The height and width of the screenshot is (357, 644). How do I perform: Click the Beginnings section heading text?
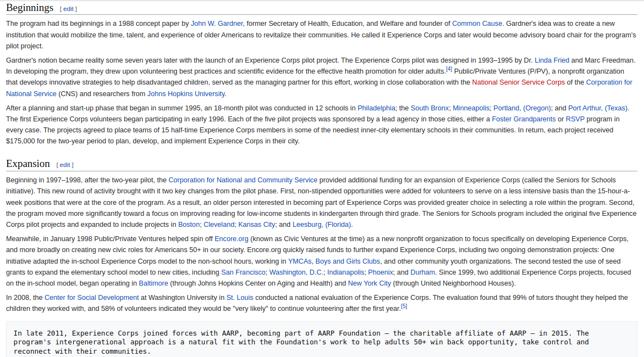pyautogui.click(x=30, y=8)
